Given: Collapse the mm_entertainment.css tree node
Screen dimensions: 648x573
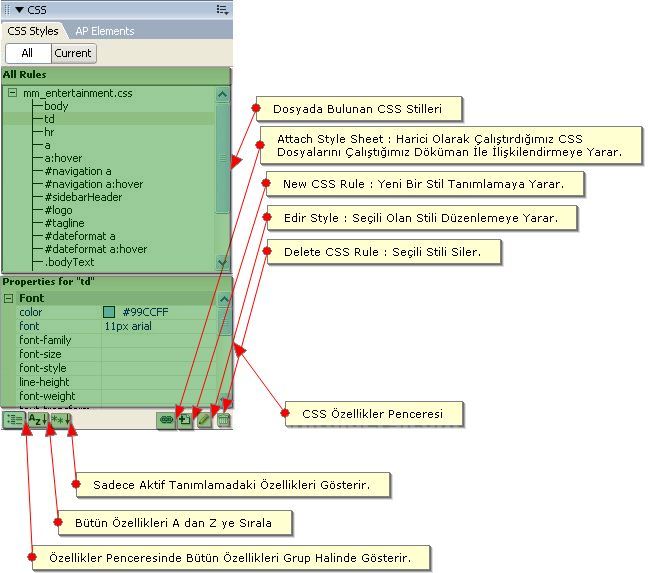Looking at the screenshot, I should 12,93.
